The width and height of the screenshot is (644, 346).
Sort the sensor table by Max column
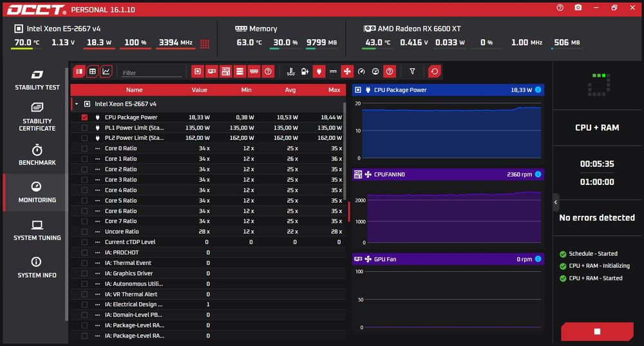(334, 90)
